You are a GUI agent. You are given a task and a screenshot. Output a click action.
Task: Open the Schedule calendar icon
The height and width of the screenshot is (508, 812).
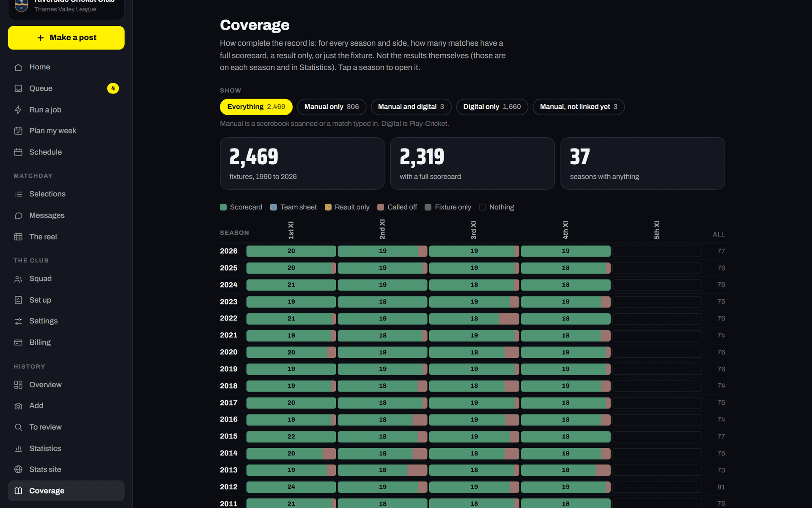(18, 152)
